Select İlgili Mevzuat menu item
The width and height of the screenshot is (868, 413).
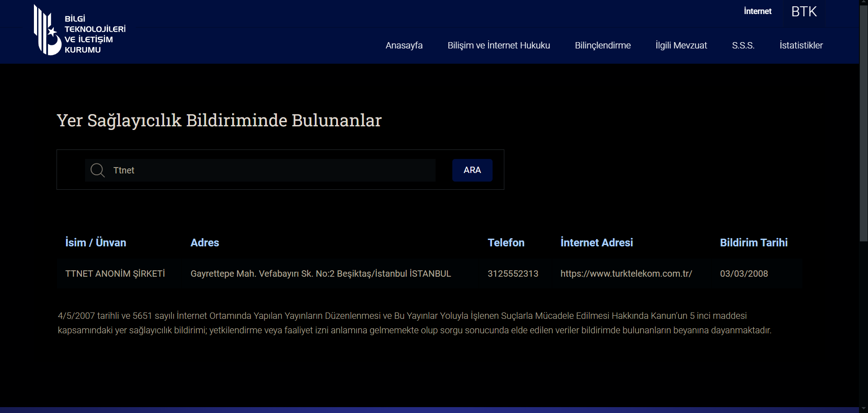click(681, 45)
